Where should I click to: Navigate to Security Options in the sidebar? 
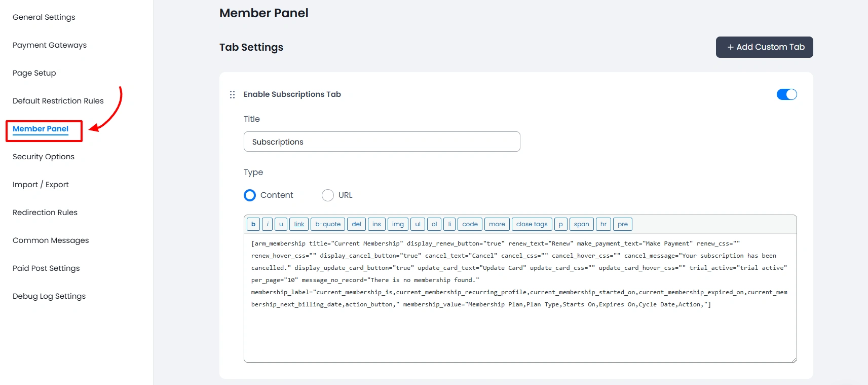43,156
